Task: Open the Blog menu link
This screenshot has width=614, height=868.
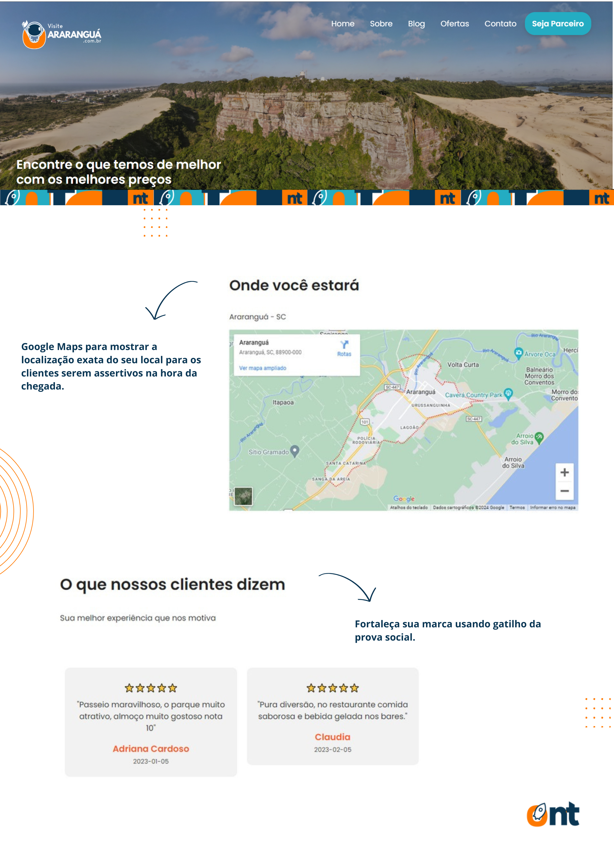Action: (x=416, y=24)
